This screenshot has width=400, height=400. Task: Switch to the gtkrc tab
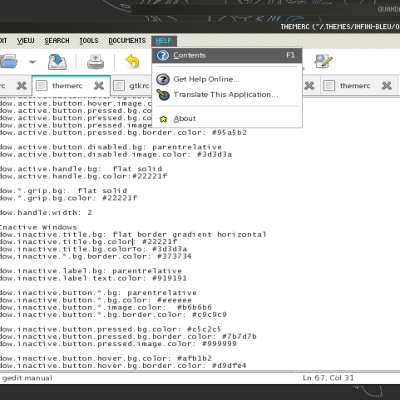pos(139,86)
